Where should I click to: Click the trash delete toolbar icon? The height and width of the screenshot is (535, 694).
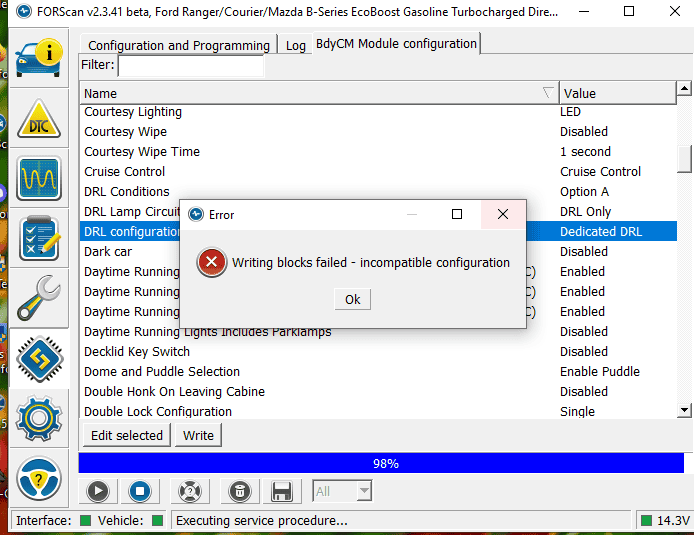[240, 491]
